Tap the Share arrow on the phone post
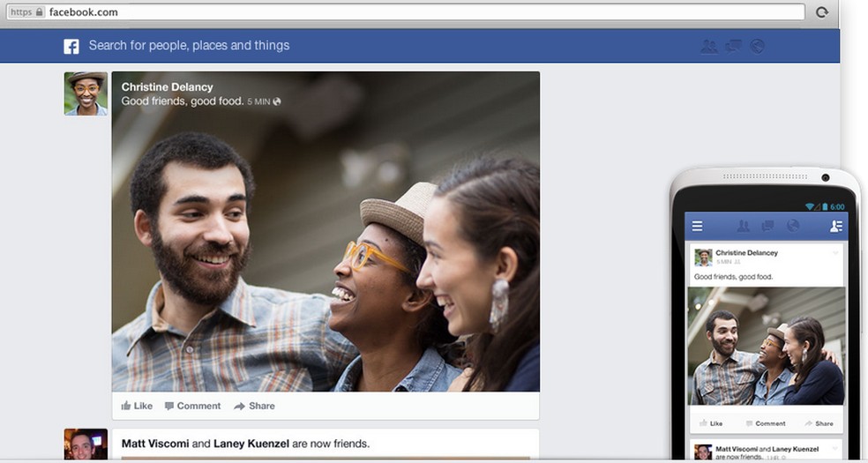 coord(808,423)
